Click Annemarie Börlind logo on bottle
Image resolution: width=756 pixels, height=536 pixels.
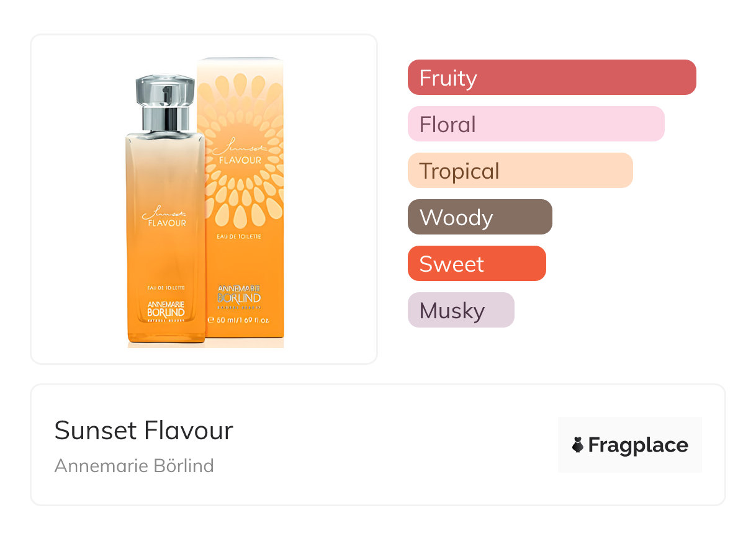tap(165, 309)
